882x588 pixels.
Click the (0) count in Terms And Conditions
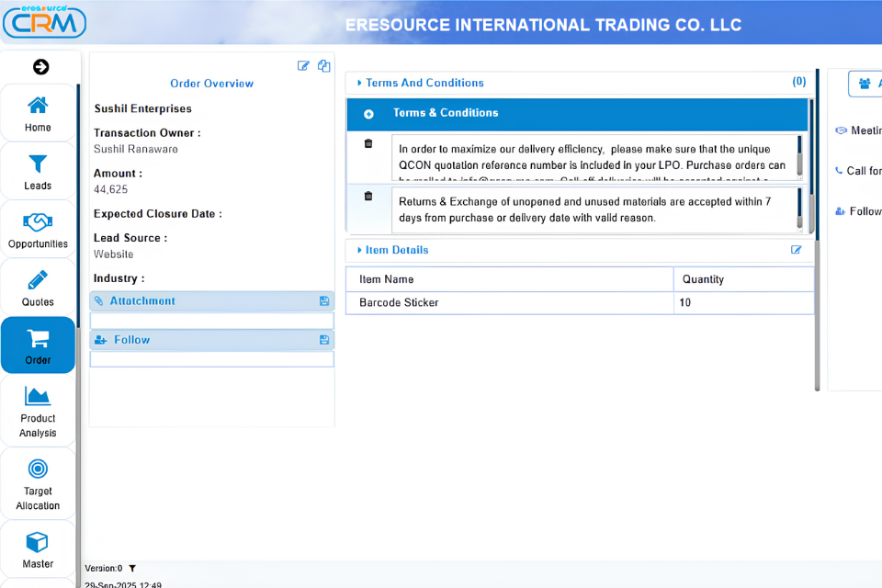click(798, 82)
